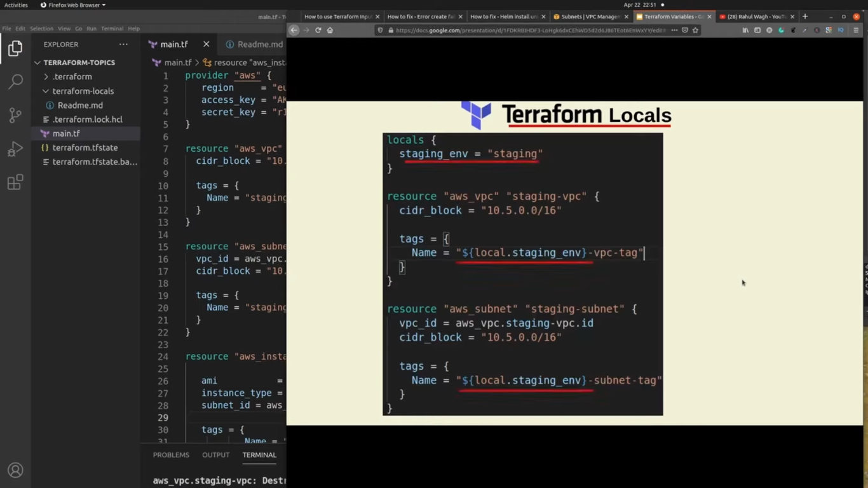
Task: Open the Run and Debug panel
Action: click(x=15, y=149)
